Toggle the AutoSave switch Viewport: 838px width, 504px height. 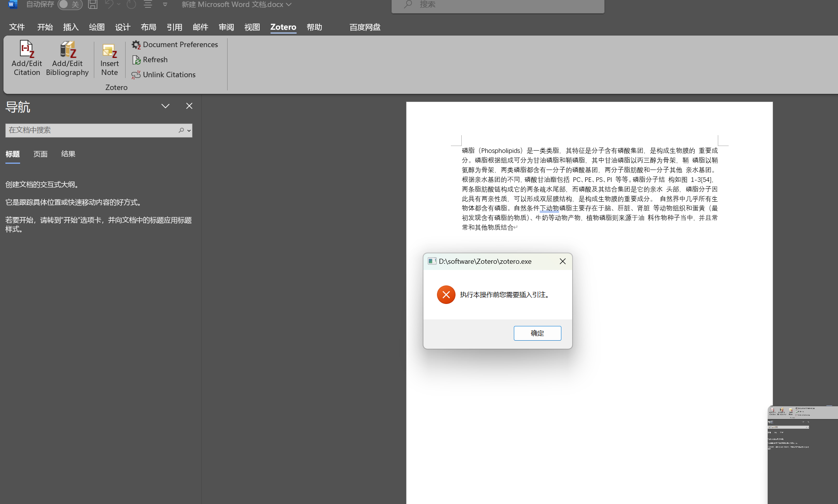70,5
